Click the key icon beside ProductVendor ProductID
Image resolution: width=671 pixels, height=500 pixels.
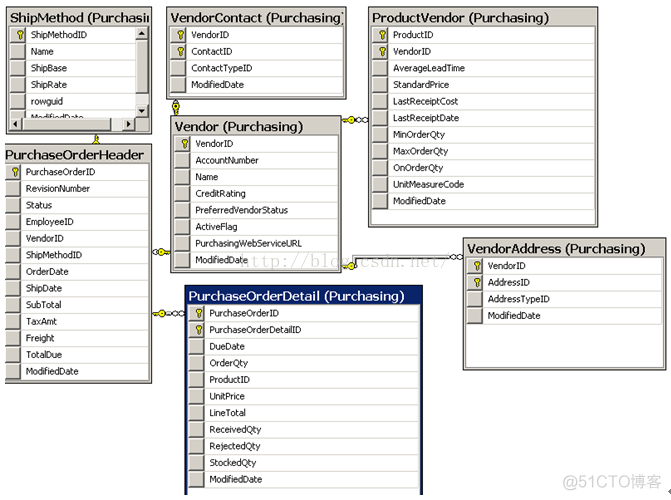(x=383, y=35)
